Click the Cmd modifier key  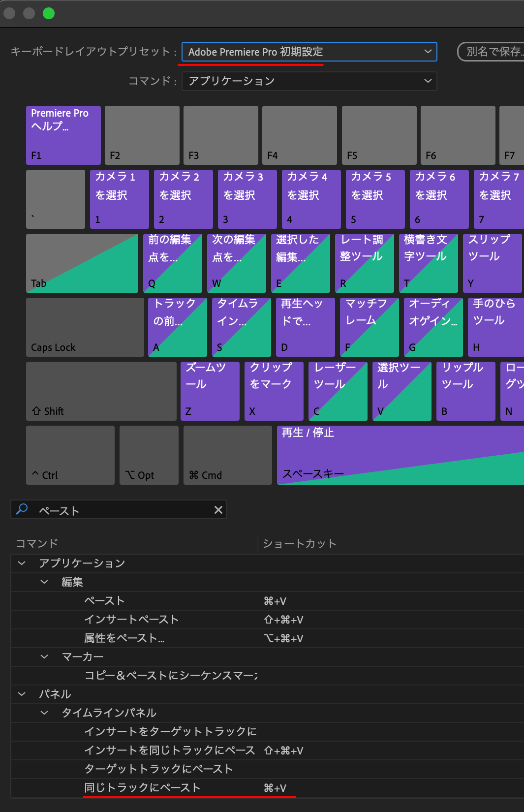[x=228, y=455]
